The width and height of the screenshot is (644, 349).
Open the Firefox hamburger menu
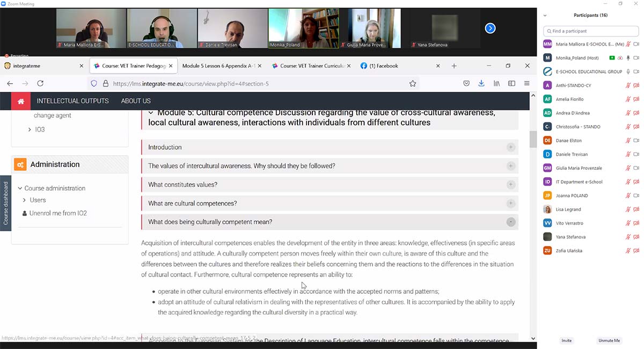click(526, 83)
